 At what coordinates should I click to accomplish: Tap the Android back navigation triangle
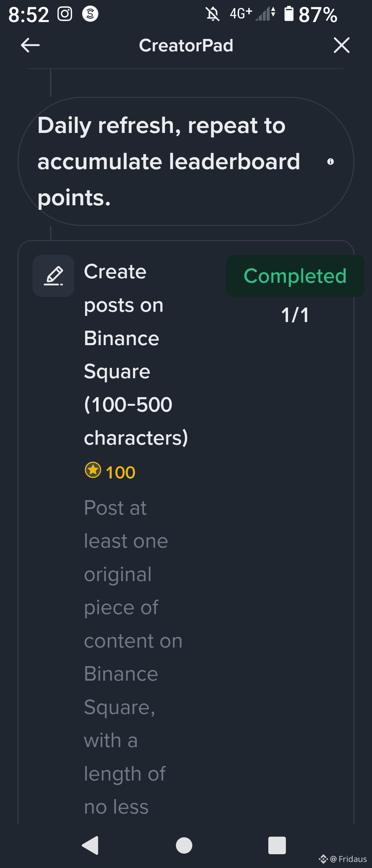[x=91, y=845]
